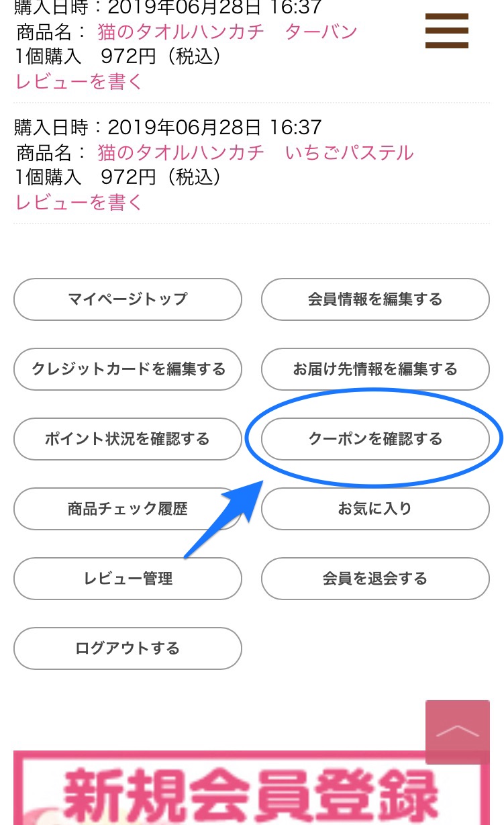The width and height of the screenshot is (504, 825).
Task: Open お届け先情報を編集する
Action: tap(375, 369)
